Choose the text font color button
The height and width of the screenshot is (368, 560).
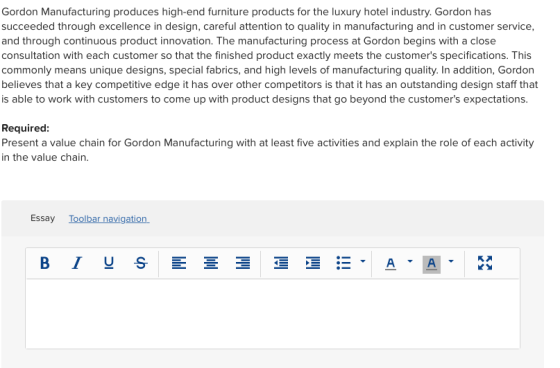[390, 264]
